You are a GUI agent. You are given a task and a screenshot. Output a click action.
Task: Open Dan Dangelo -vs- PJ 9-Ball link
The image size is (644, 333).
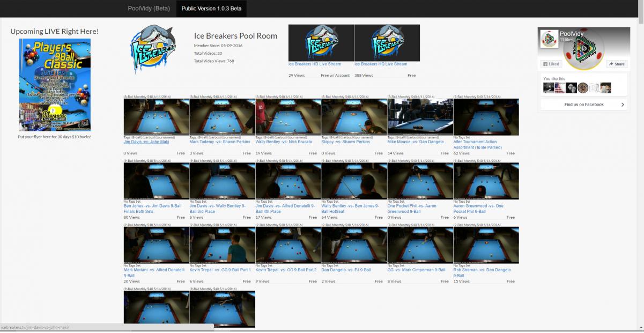coord(346,270)
